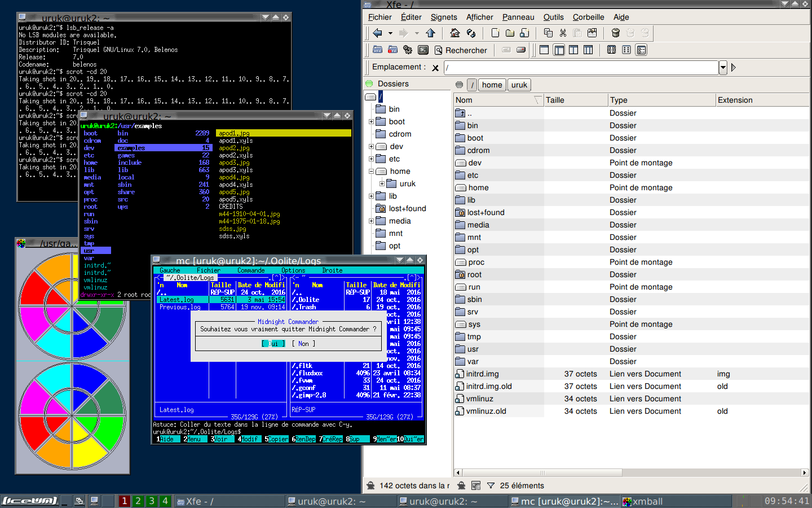Click the uruk path button

click(x=519, y=85)
